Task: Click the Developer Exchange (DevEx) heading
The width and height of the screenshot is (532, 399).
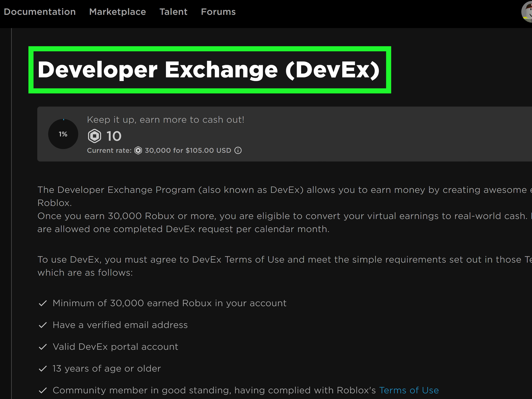Action: 208,70
